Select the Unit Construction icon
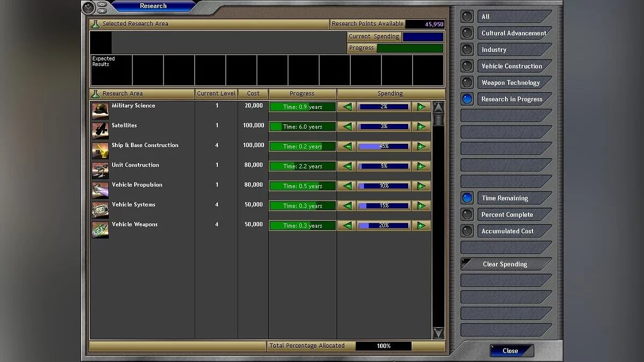644x362 pixels. [x=100, y=170]
